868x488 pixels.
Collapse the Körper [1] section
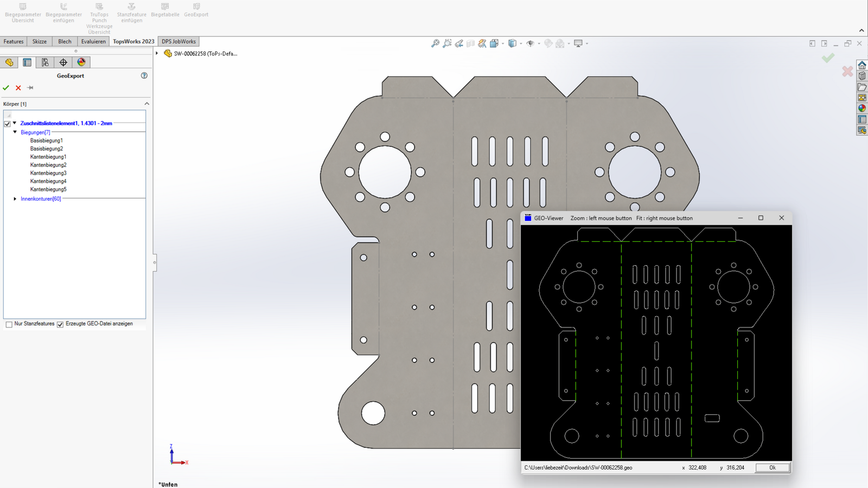[146, 104]
